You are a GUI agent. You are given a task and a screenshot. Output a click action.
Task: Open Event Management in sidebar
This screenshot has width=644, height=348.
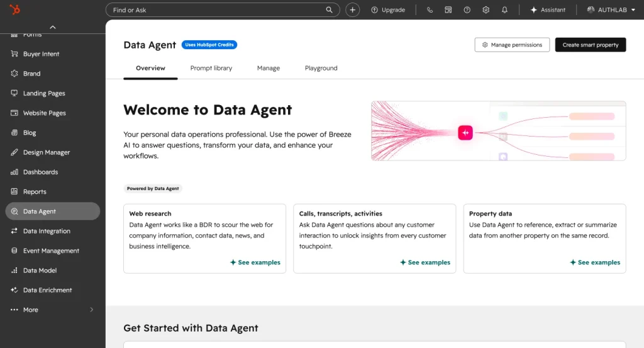(53, 250)
